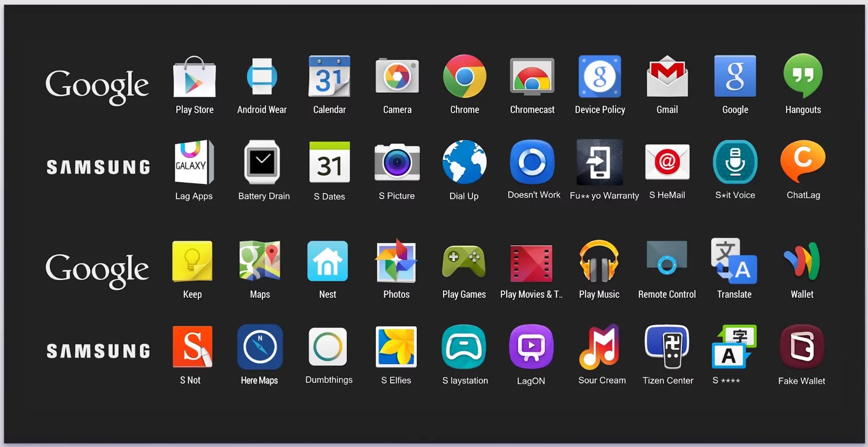Open the blue Google Calendar icon
This screenshot has width=868, height=447.
pos(329,76)
